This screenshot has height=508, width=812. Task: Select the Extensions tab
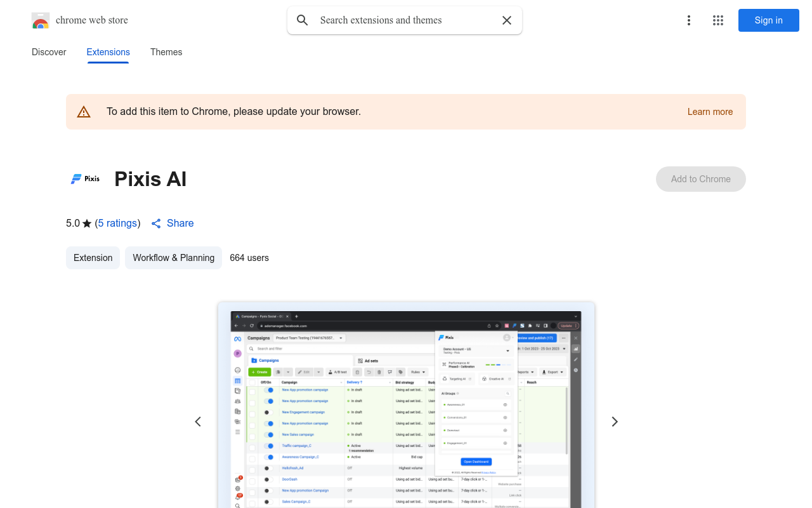(x=108, y=52)
